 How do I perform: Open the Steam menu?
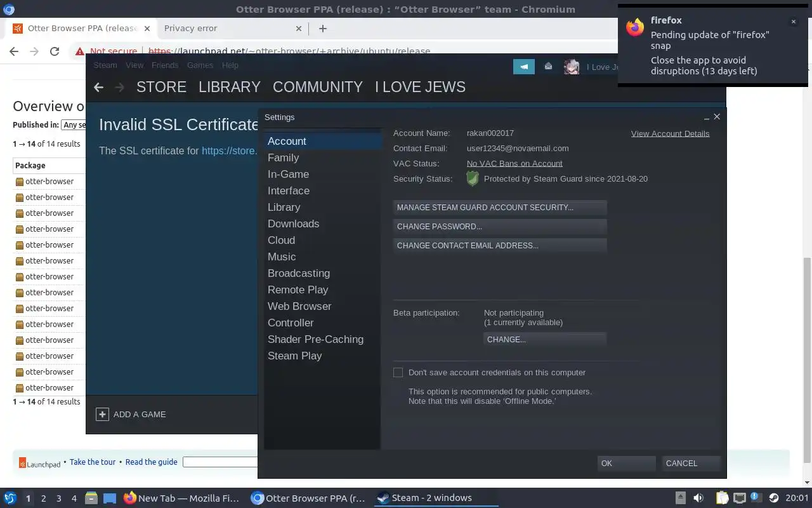[x=105, y=65]
